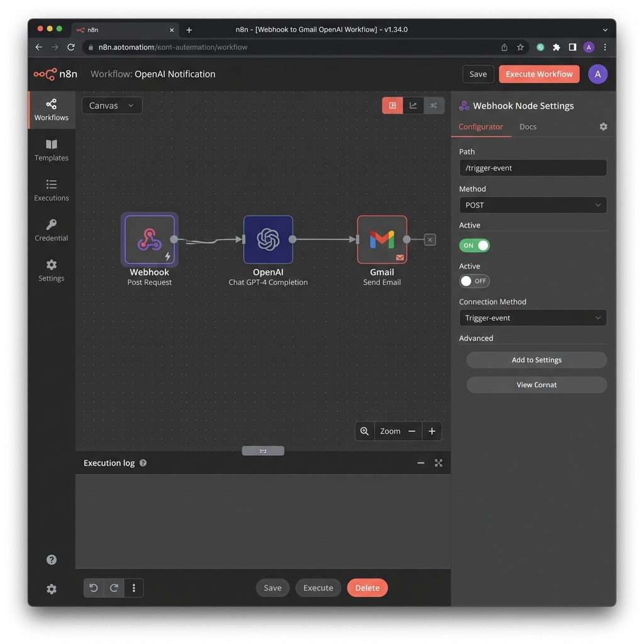Screen dimensions: 644x644
Task: Turn off the first Active ON toggle
Action: click(474, 246)
